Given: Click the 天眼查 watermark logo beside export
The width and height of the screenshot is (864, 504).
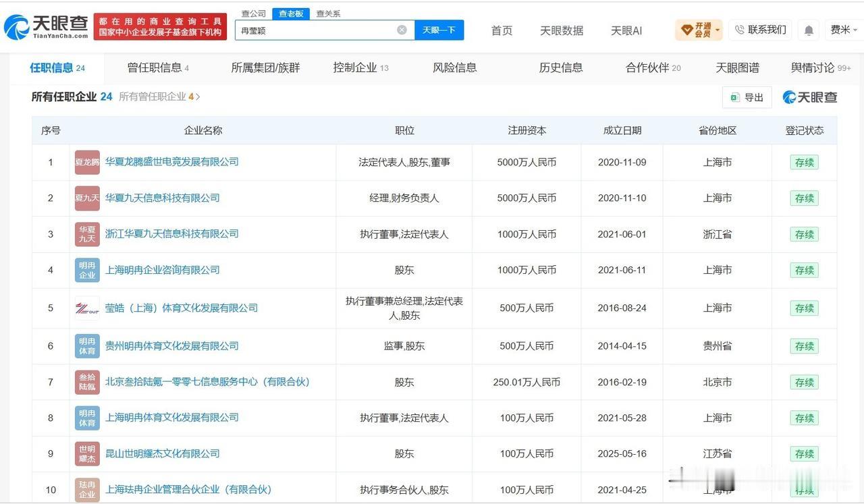Looking at the screenshot, I should pos(810,97).
